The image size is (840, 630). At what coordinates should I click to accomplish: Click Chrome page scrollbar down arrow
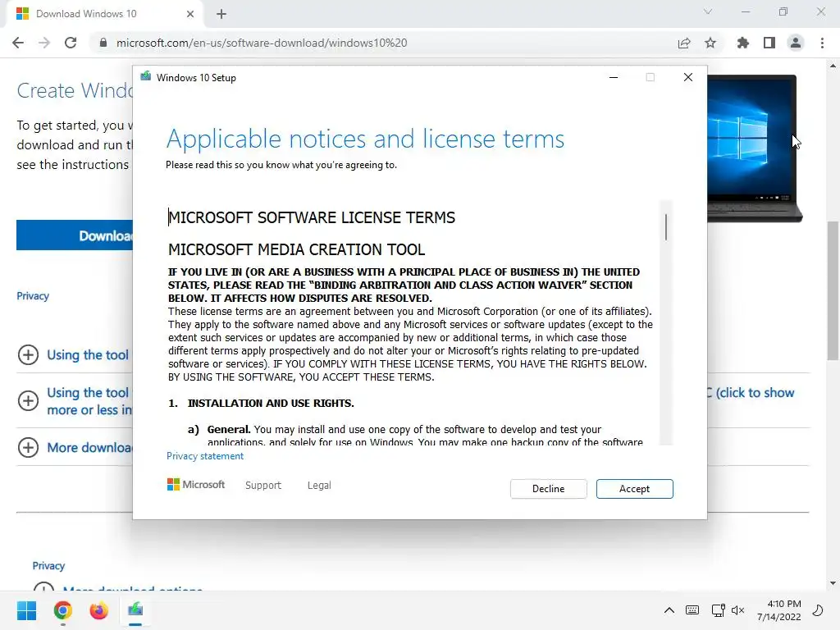[833, 583]
